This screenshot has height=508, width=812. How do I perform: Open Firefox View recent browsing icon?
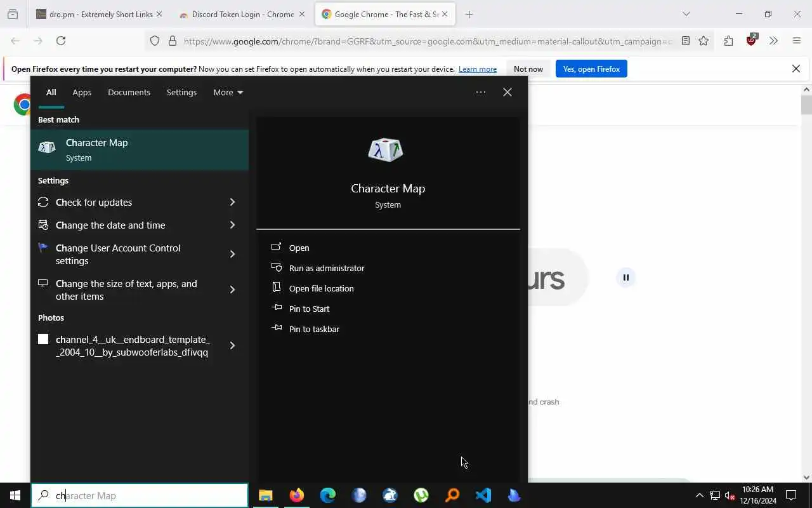point(13,14)
